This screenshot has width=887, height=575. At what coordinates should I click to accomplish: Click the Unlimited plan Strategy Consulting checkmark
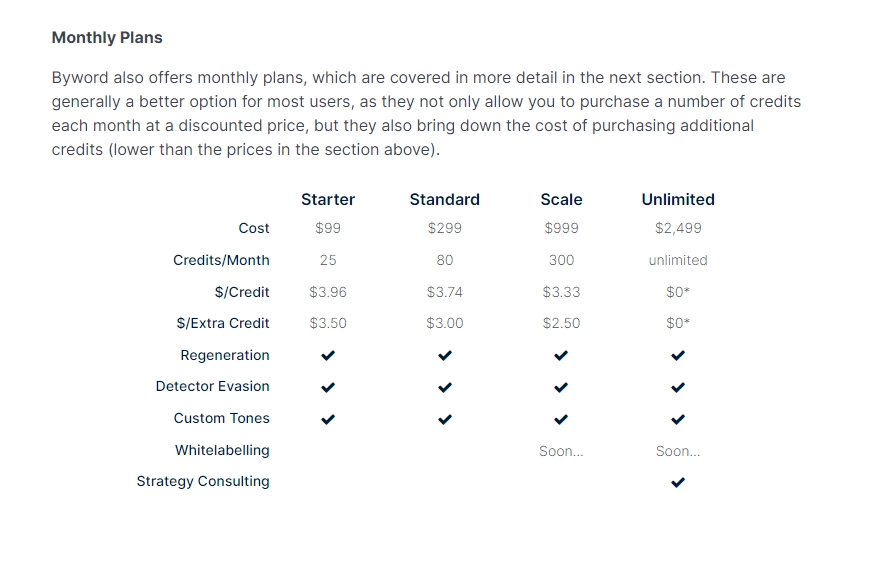(x=678, y=482)
